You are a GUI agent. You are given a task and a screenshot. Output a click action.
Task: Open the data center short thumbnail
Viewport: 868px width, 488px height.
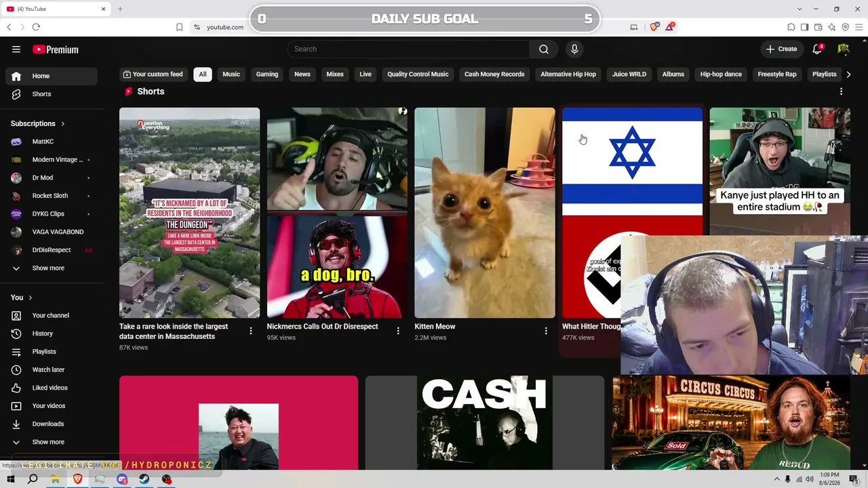189,213
